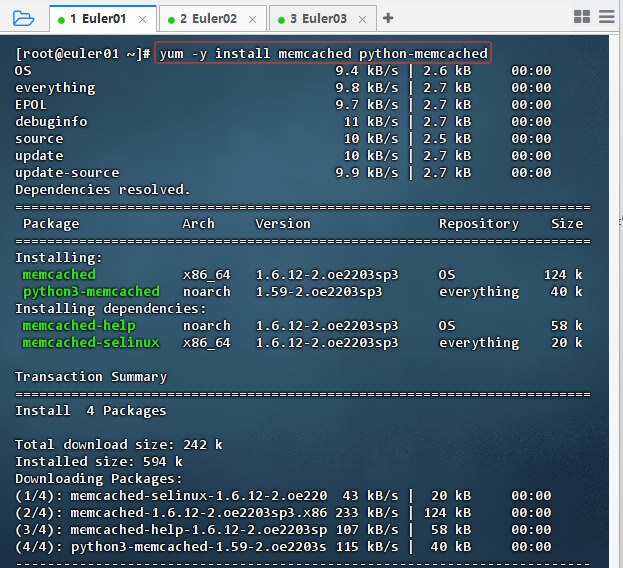Screen dimensions: 623x568
Task: Click the Version column header
Action: point(282,224)
